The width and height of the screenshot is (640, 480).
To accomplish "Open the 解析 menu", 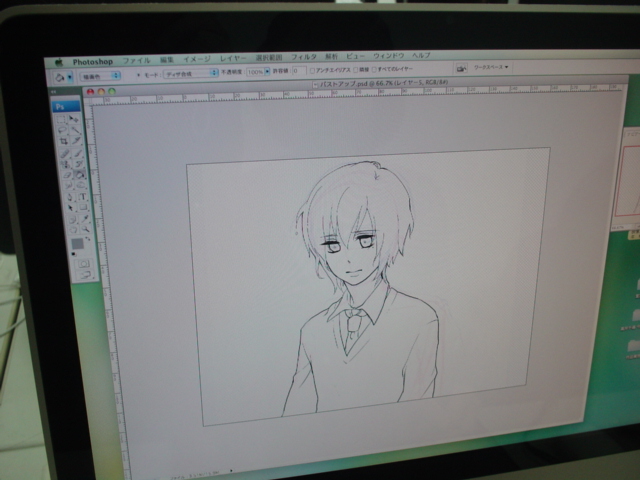I will 331,56.
